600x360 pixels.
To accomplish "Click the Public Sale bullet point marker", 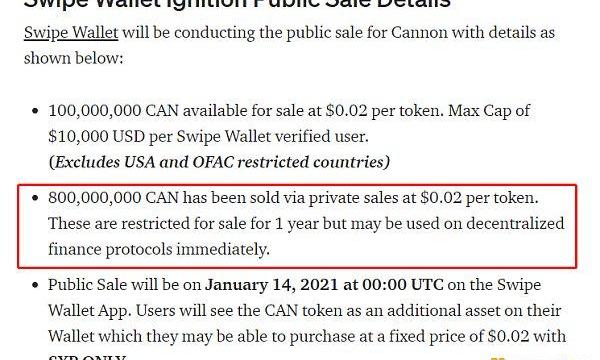I will coord(35,285).
